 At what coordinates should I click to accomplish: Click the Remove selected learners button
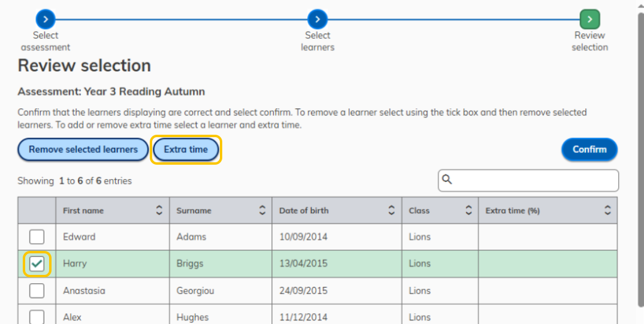83,150
